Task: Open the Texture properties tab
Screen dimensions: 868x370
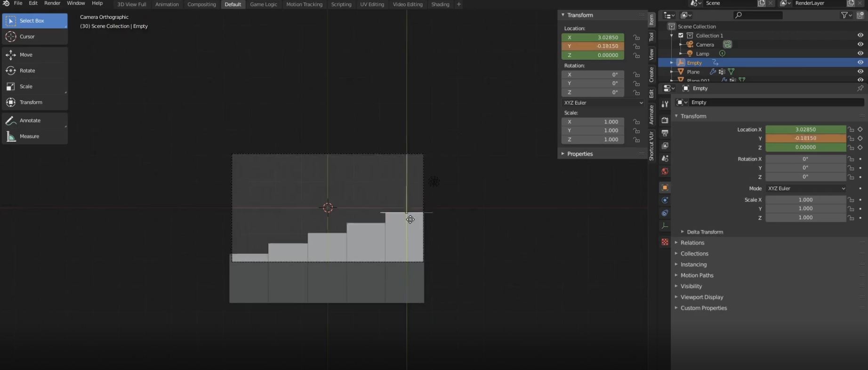Action: (665, 242)
